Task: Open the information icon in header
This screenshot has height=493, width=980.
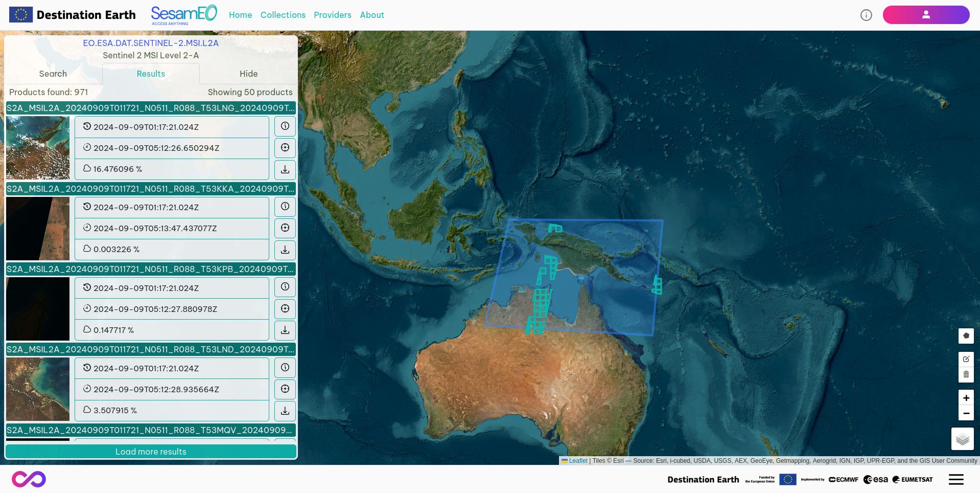Action: pyautogui.click(x=866, y=15)
